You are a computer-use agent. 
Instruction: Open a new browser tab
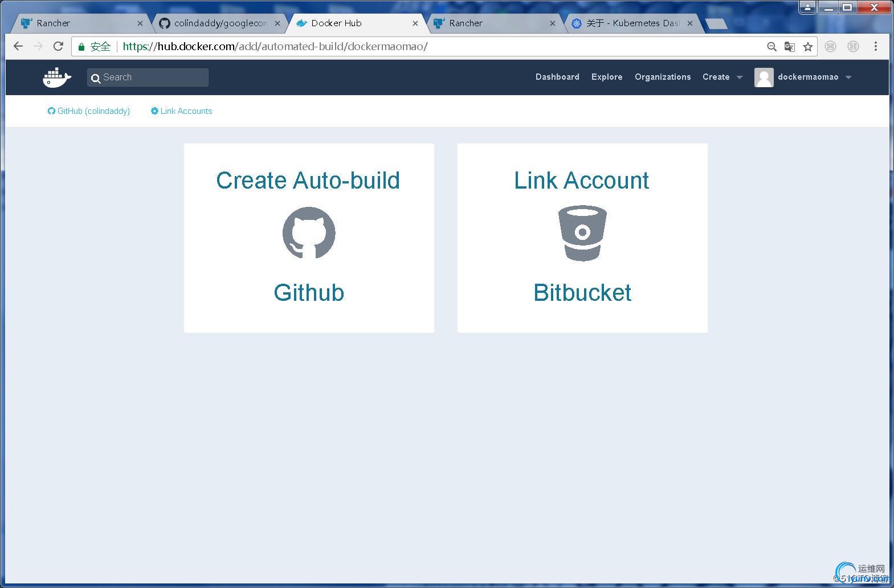click(716, 23)
